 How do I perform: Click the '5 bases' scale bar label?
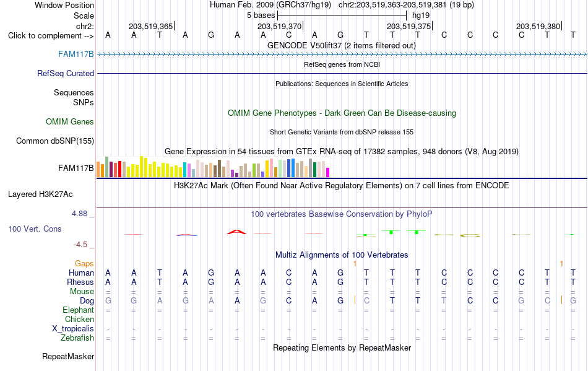(x=261, y=15)
